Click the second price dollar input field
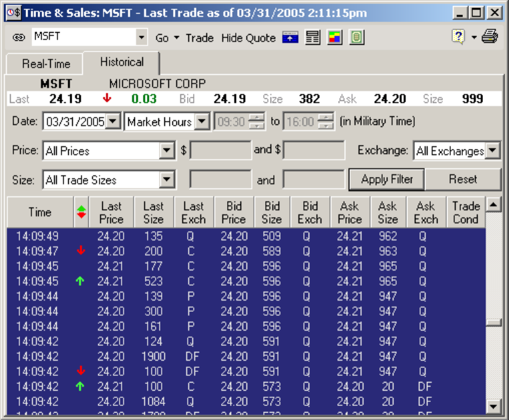The image size is (509, 420). click(313, 150)
